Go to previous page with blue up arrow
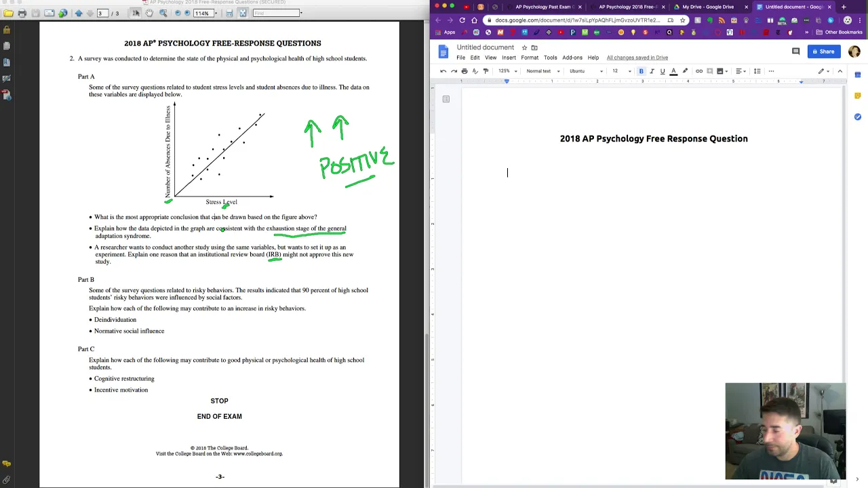868x488 pixels. click(79, 13)
